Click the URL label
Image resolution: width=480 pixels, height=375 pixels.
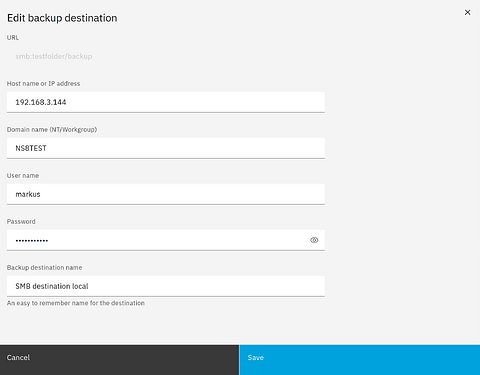click(x=13, y=38)
